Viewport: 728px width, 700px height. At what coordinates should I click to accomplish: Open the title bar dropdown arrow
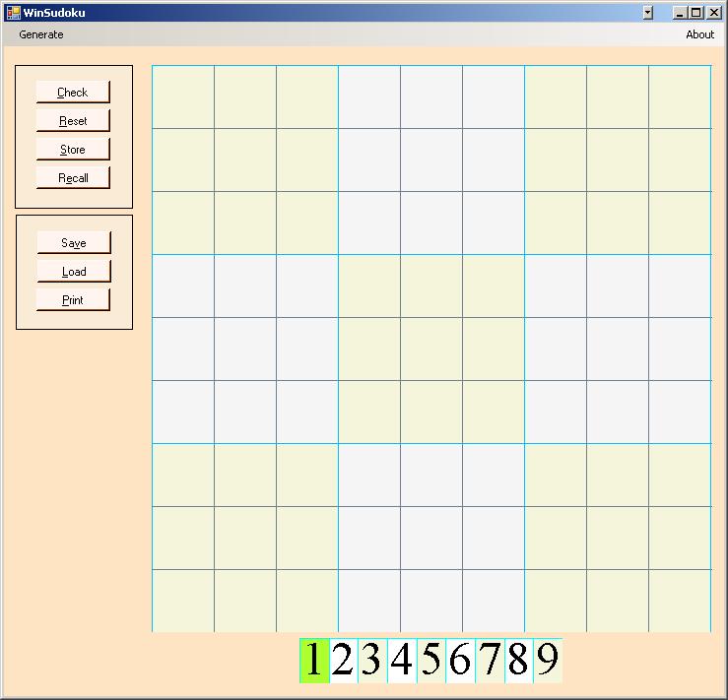click(647, 13)
